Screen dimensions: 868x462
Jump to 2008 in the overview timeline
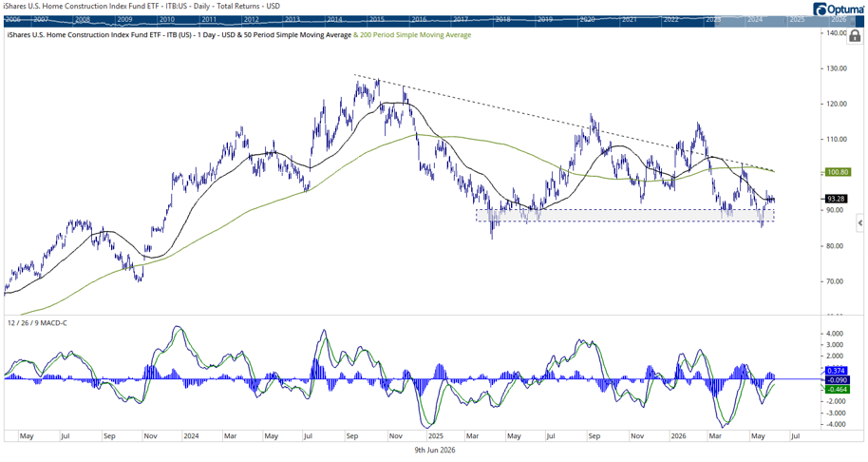coord(82,19)
